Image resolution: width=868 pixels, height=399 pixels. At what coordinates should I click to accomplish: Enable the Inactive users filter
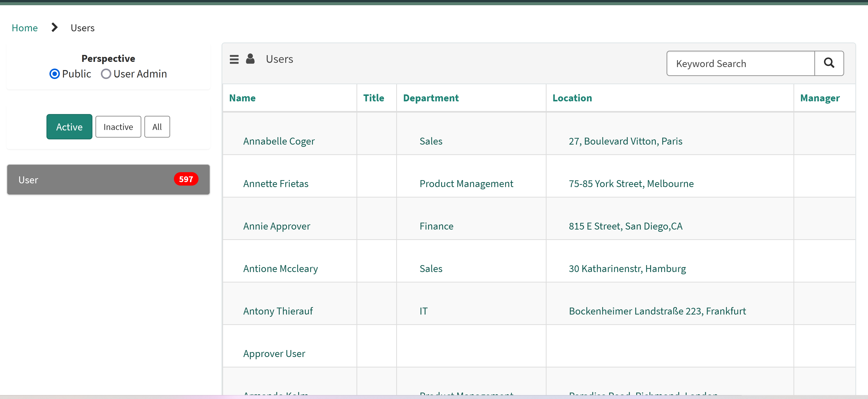tap(118, 127)
